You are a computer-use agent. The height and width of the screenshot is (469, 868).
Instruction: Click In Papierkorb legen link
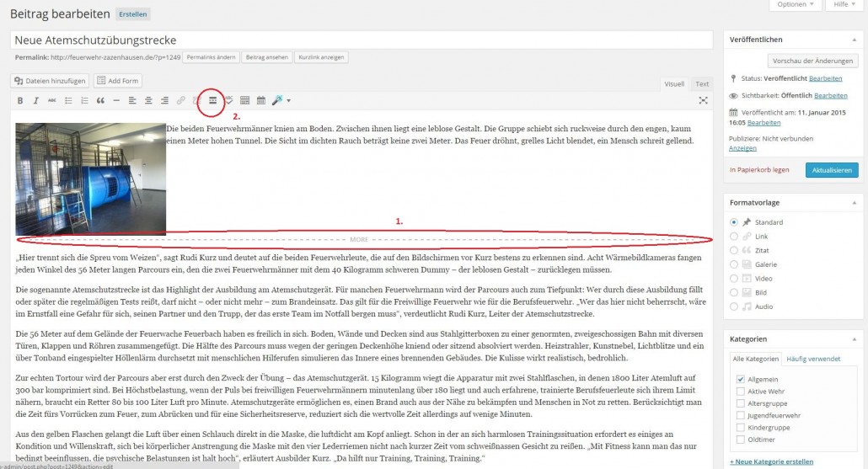pyautogui.click(x=758, y=170)
